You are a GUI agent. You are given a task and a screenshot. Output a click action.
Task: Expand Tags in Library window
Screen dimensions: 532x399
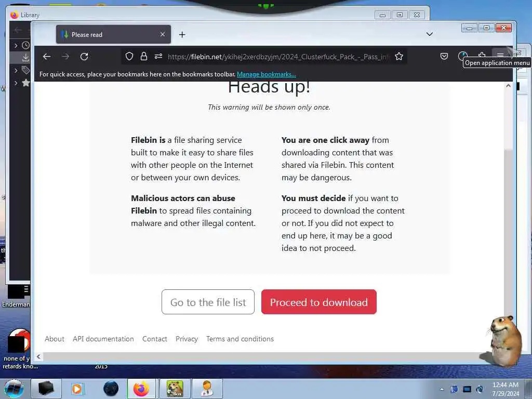click(x=16, y=70)
